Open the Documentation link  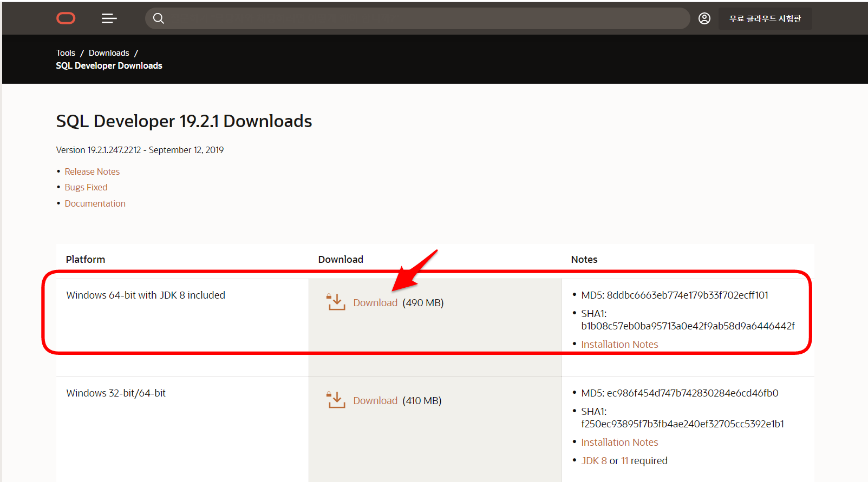point(95,203)
